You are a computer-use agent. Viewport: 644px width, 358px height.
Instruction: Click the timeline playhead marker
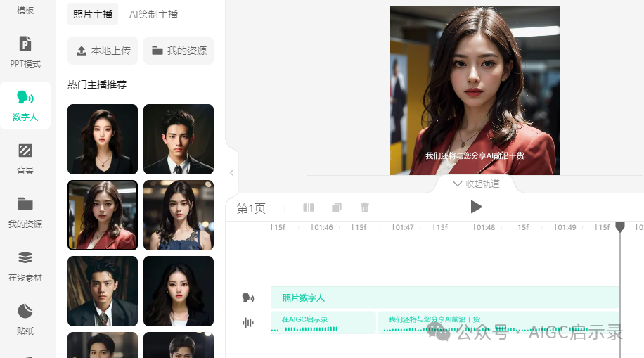[x=620, y=226]
